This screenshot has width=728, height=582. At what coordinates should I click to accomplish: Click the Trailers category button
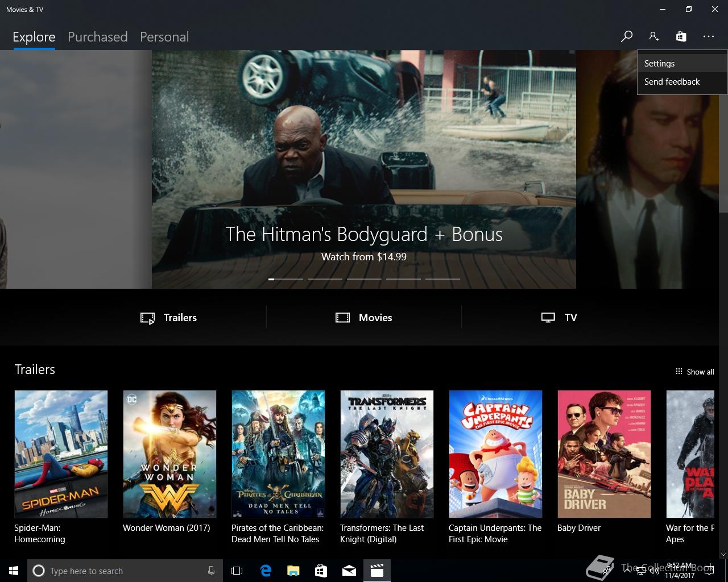tap(168, 318)
